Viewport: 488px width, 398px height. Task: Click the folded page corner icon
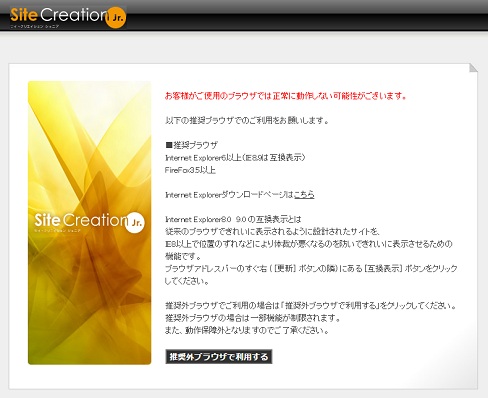[x=473, y=68]
